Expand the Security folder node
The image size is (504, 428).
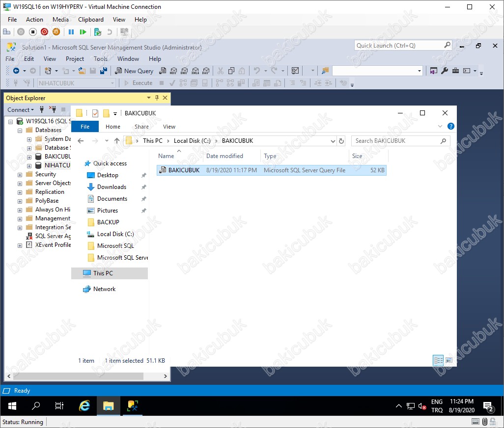[x=20, y=175]
